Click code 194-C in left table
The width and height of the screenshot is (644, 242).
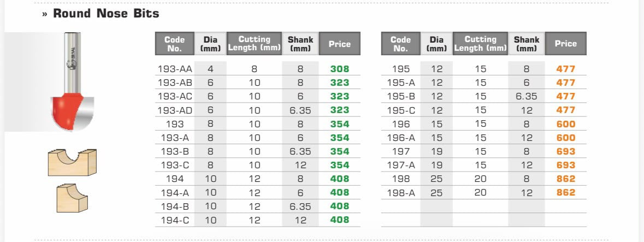coord(175,220)
